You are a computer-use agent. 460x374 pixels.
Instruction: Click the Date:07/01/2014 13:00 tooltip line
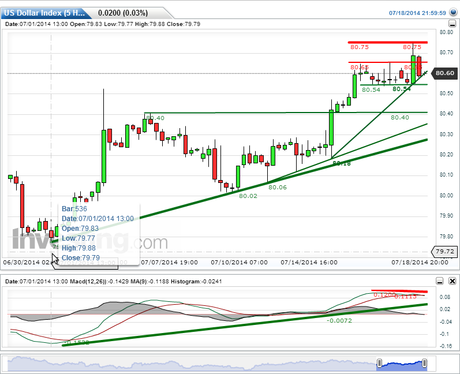coord(98,219)
